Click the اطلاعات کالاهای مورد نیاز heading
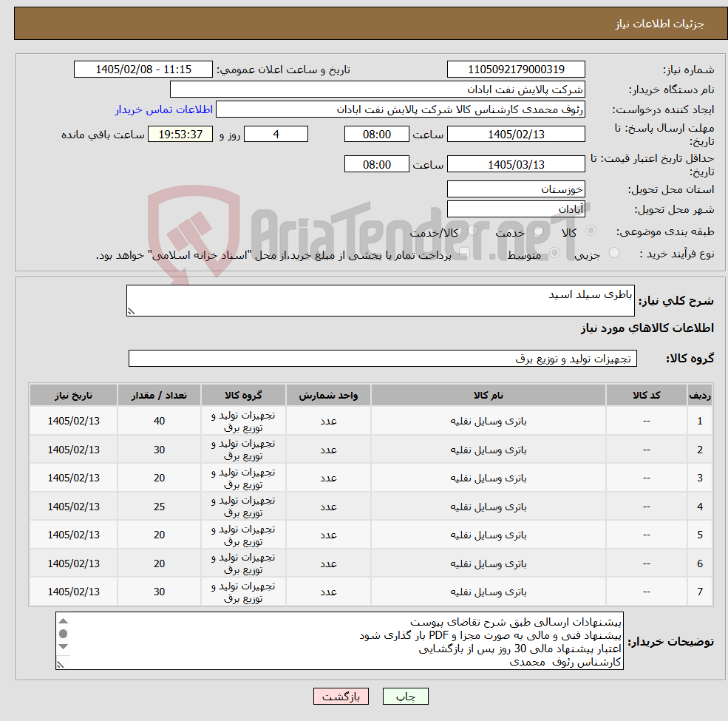The width and height of the screenshot is (728, 721). 647,328
